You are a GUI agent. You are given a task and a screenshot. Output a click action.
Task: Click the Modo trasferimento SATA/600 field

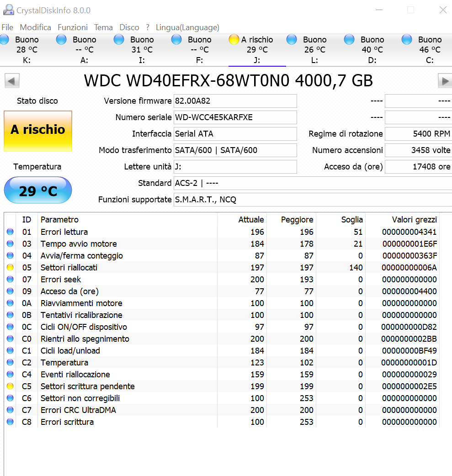click(235, 150)
